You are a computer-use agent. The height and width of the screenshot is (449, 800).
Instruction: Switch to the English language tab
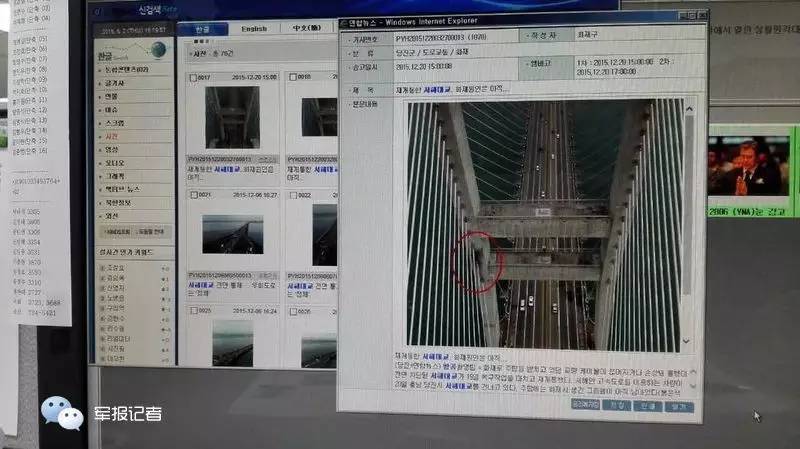(x=254, y=29)
